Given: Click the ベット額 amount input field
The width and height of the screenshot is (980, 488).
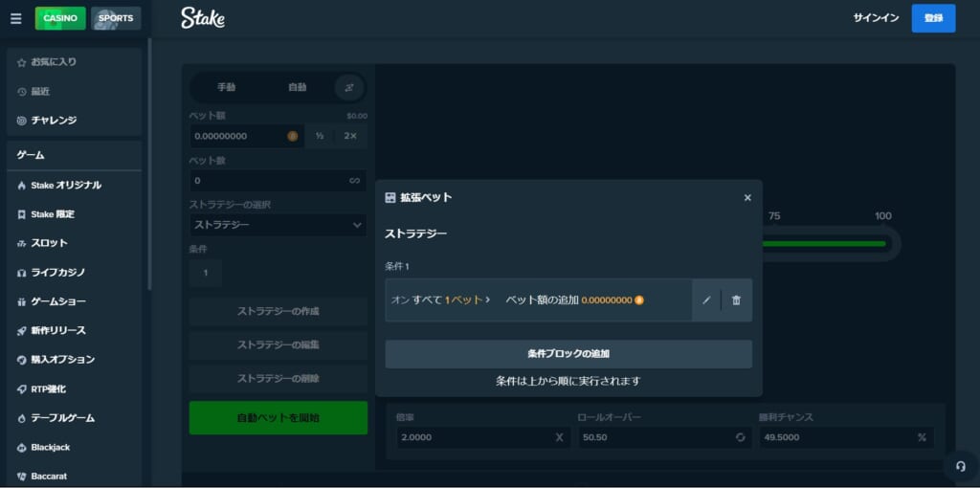Looking at the screenshot, I should (x=247, y=136).
